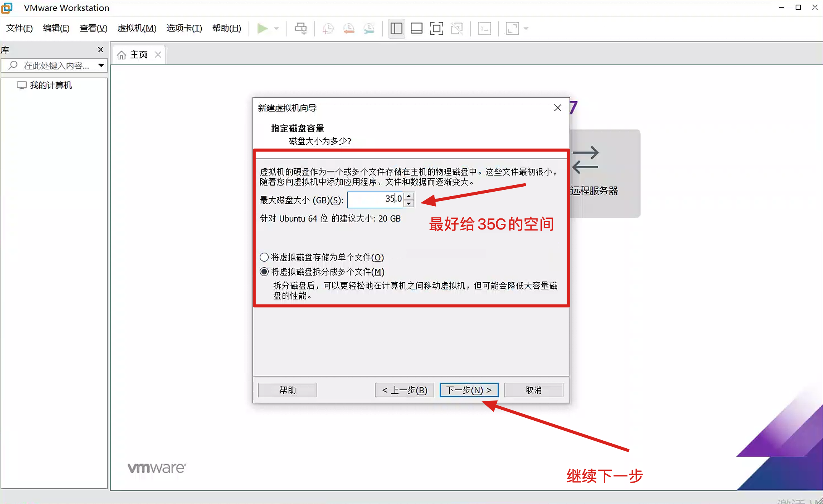Increase disk size with up spinner
The image size is (823, 504).
coord(409,196)
